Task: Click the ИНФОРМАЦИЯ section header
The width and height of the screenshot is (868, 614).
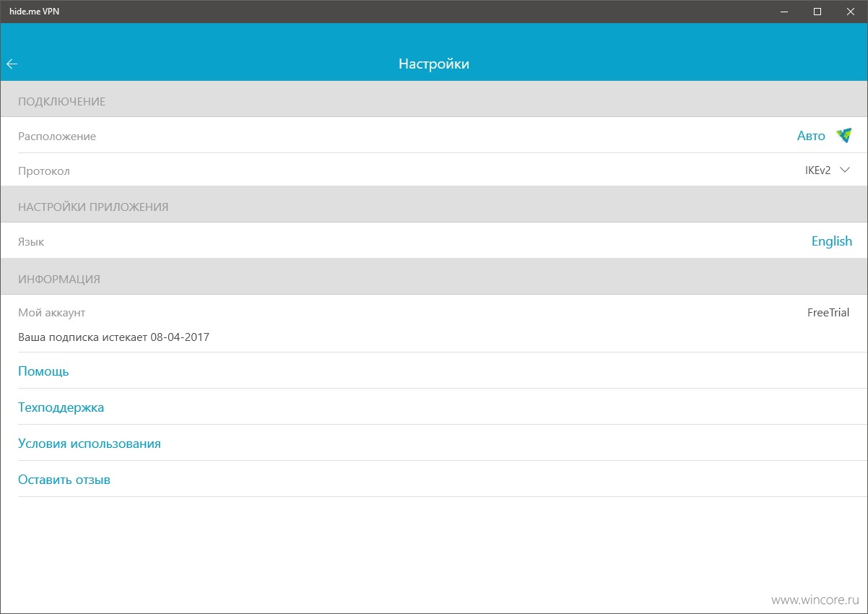Action: click(x=59, y=279)
